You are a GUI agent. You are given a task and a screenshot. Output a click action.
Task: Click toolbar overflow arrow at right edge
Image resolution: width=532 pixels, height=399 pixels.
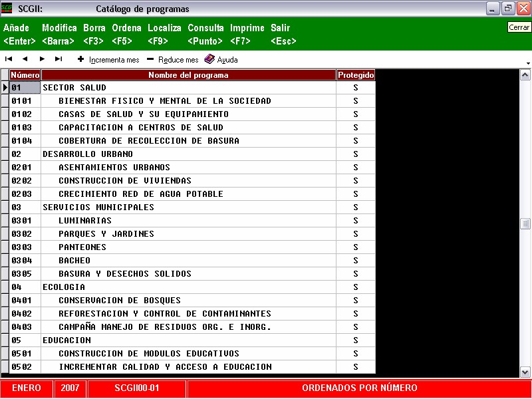528,63
